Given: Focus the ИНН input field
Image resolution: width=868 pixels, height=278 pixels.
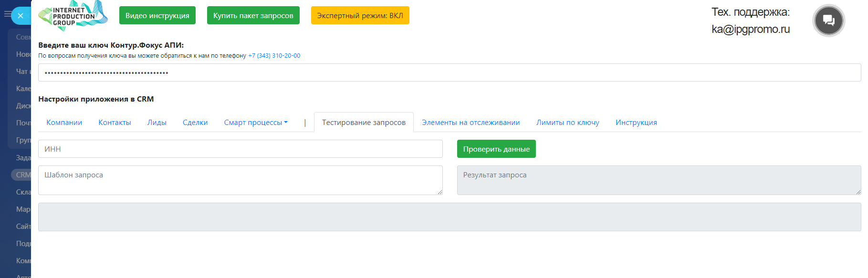Looking at the screenshot, I should point(240,149).
